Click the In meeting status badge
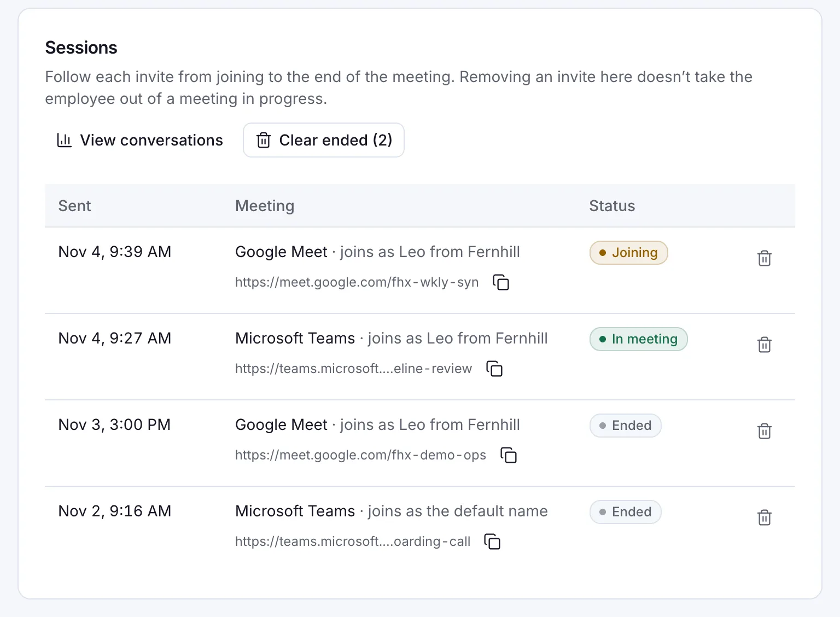Image resolution: width=840 pixels, height=617 pixels. 639,339
